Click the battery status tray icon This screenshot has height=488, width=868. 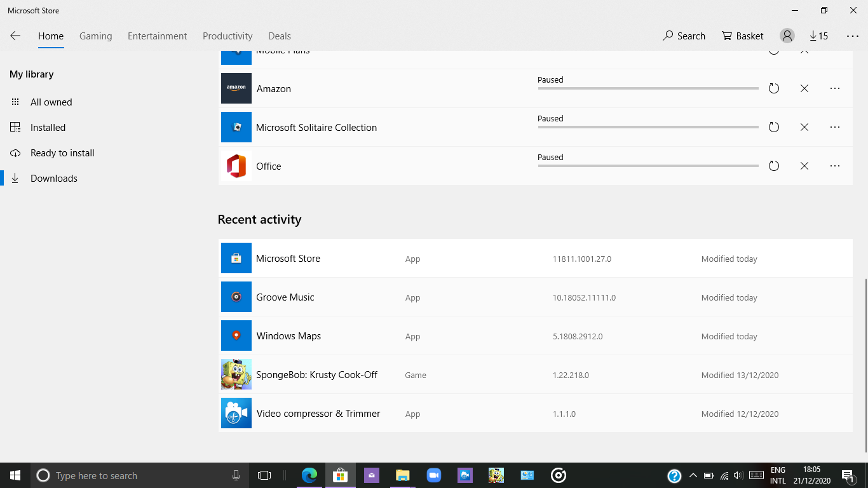tap(709, 475)
